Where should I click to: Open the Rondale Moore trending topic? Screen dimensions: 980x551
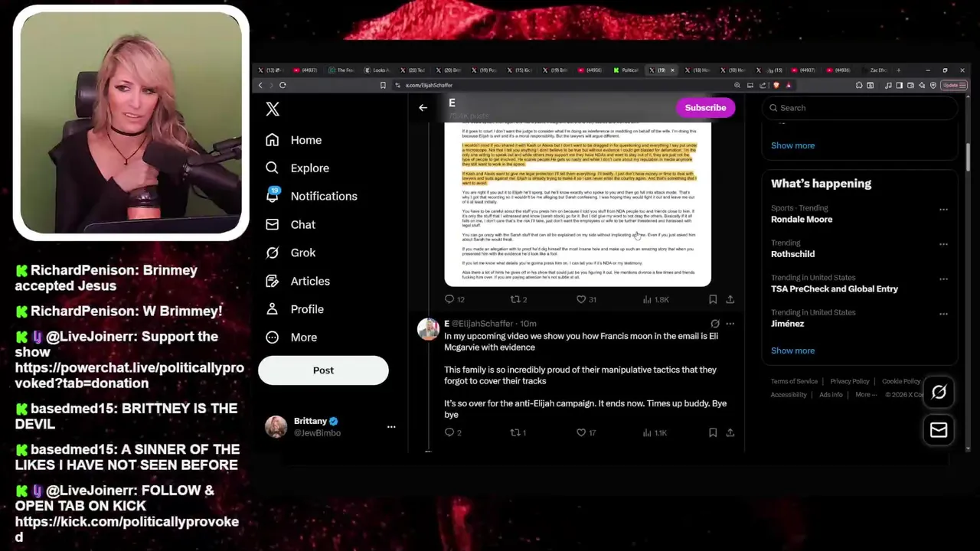[802, 220]
